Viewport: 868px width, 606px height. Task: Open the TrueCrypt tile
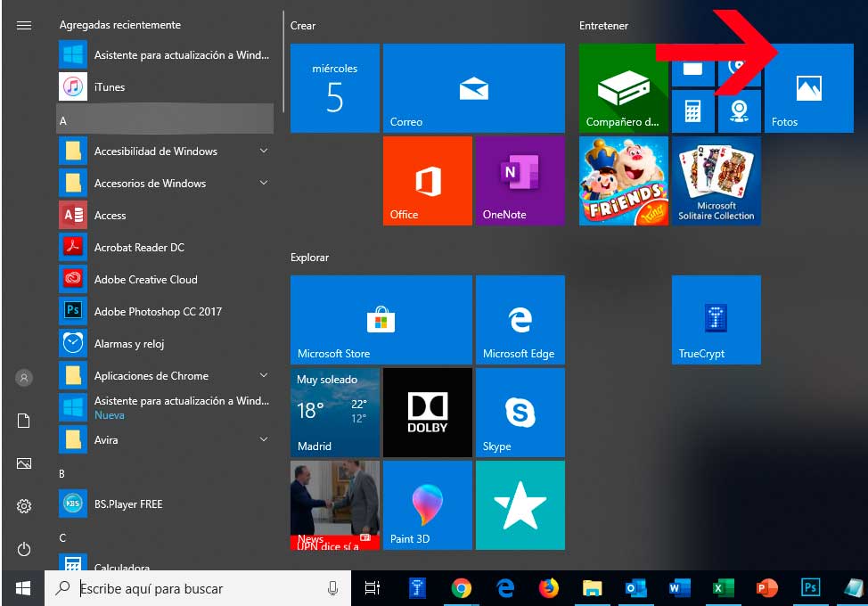(x=717, y=320)
